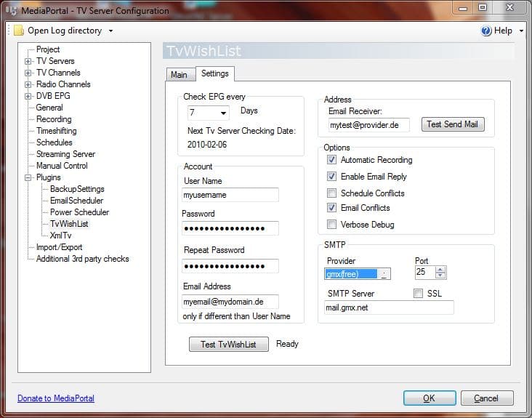Open the Check EPG every days dropdown
Image resolution: width=532 pixels, height=418 pixels.
223,113
